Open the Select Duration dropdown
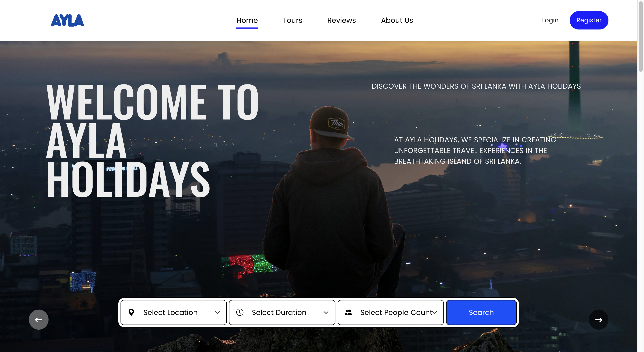This screenshot has height=352, width=644. 282,312
